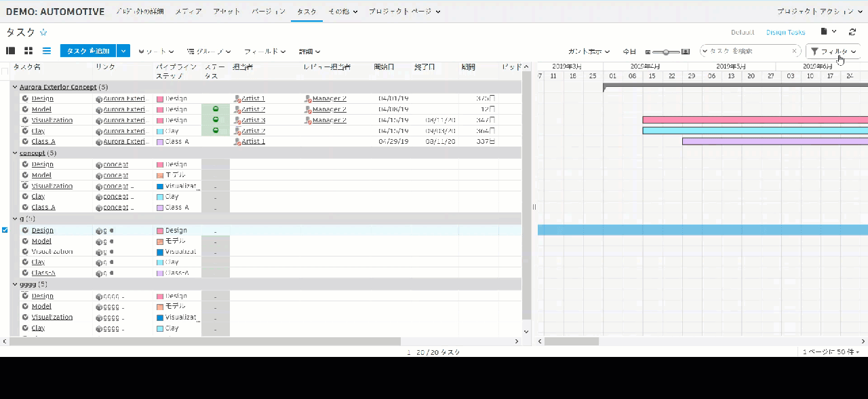Collapse the Aurora Exterior Concept group
The image size is (868, 399).
point(15,87)
